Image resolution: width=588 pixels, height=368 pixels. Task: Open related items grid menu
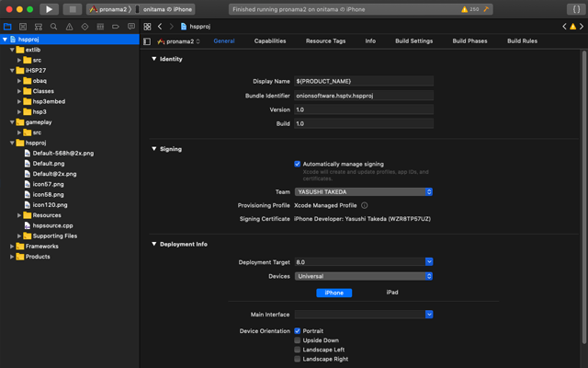tap(147, 27)
